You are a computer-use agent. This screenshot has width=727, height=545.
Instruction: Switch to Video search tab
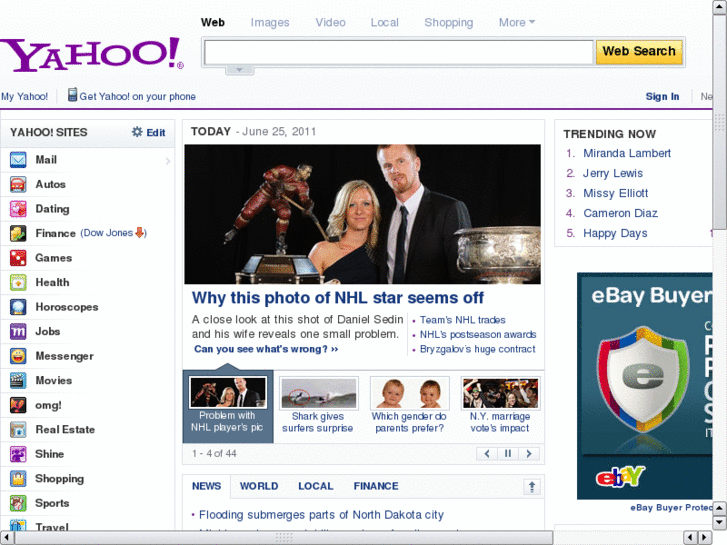tap(331, 22)
